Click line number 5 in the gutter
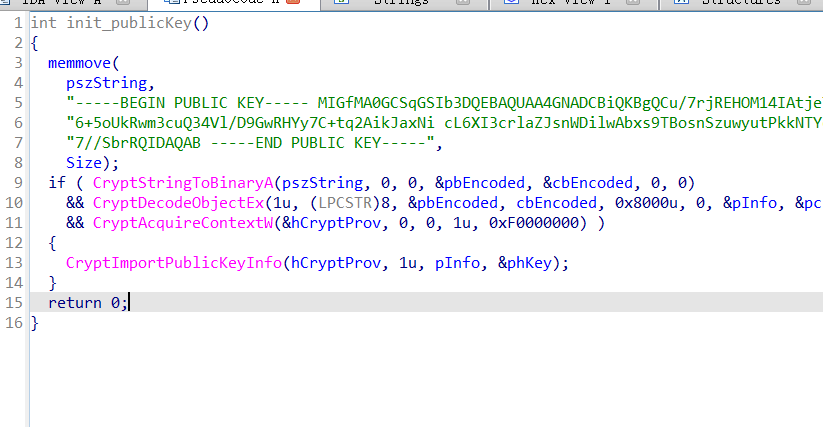The width and height of the screenshot is (823, 427). (x=18, y=103)
